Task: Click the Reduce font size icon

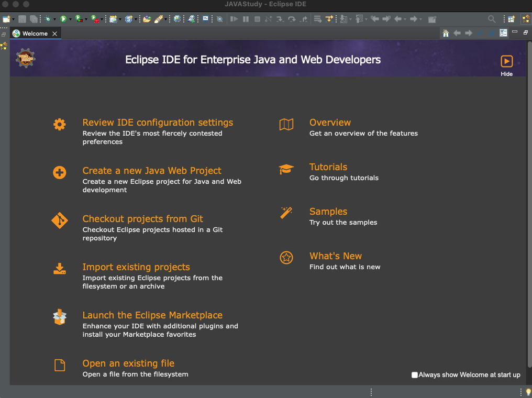Action: 480,33
